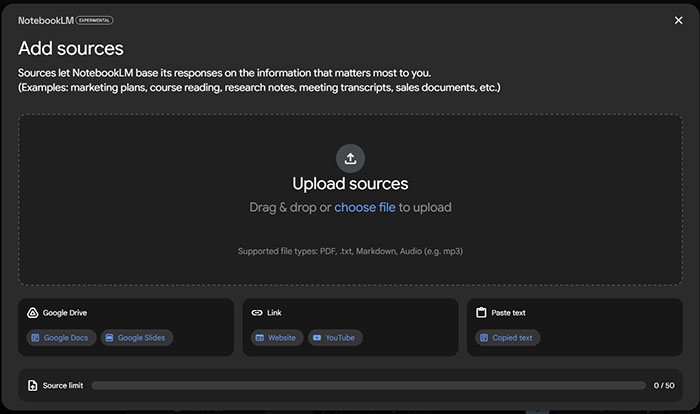Click the Source limit progress bar
Viewport: 700px width, 414px height.
[x=368, y=385]
